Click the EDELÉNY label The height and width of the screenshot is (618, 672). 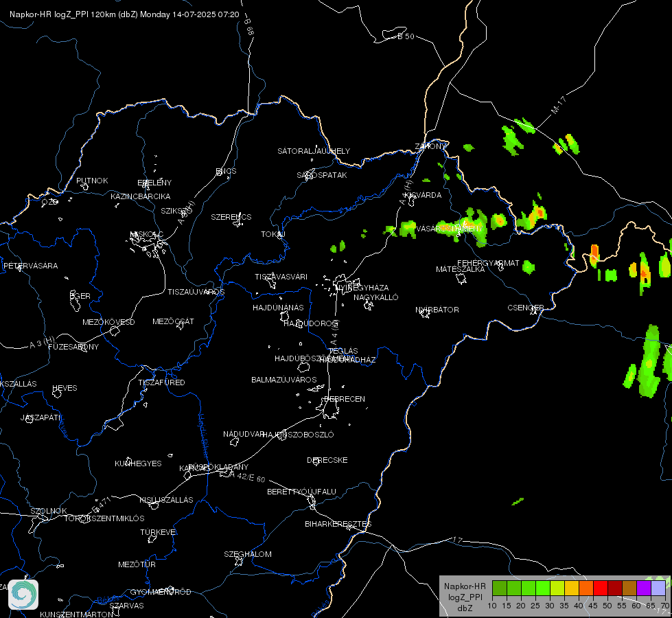tap(154, 183)
